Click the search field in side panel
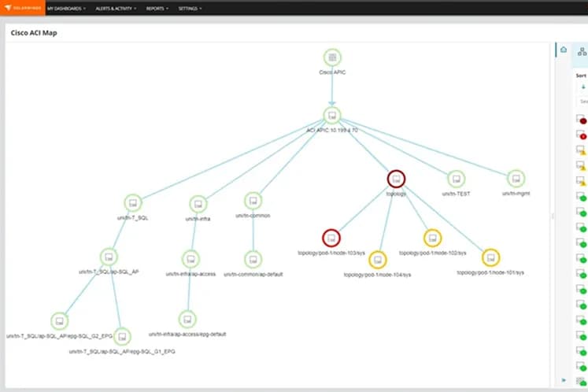 click(582, 102)
